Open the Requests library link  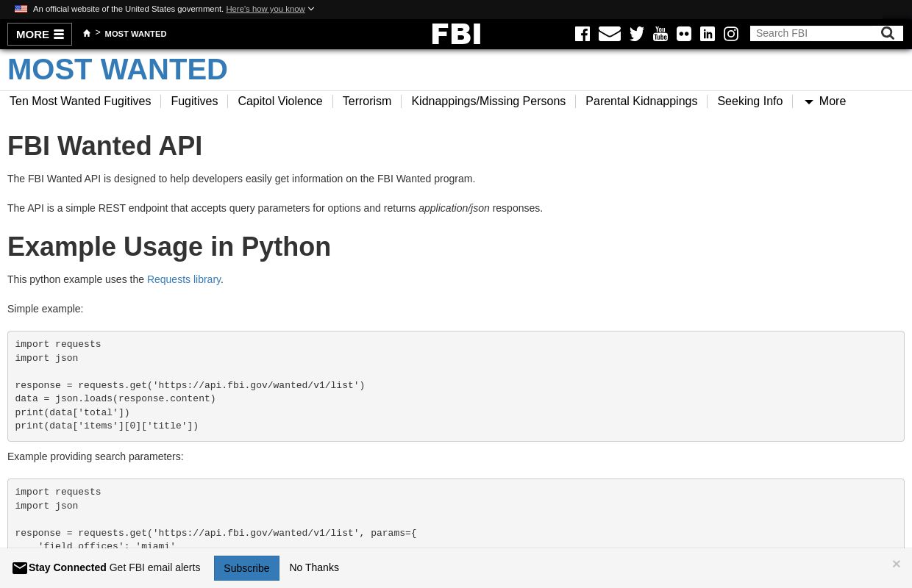[x=184, y=279]
